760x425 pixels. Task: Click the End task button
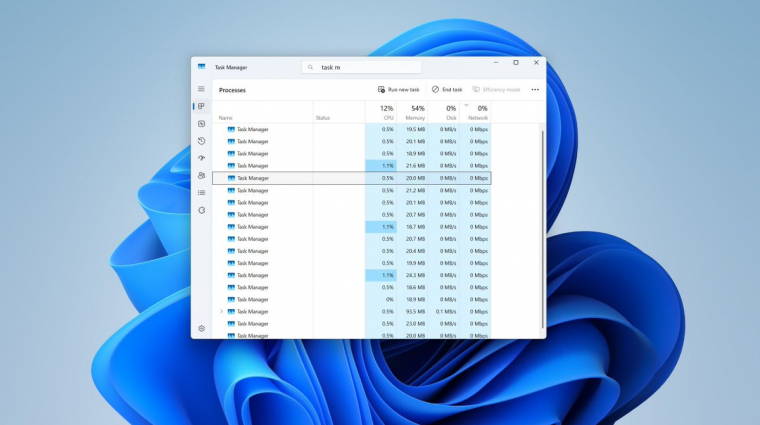click(447, 90)
